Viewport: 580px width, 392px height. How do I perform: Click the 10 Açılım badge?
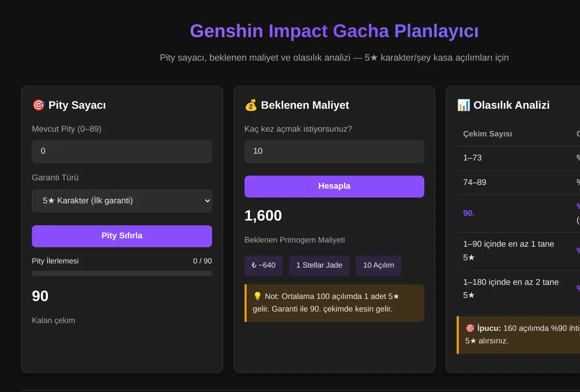coord(378,265)
